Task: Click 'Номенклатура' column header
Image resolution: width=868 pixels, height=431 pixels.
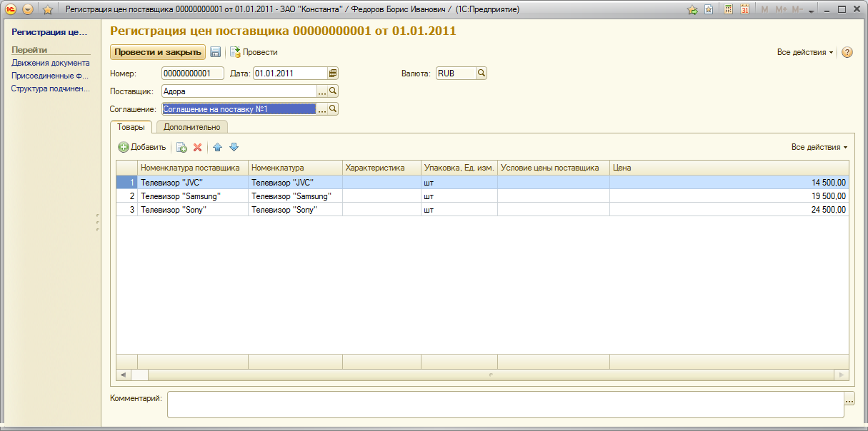Action: point(295,168)
